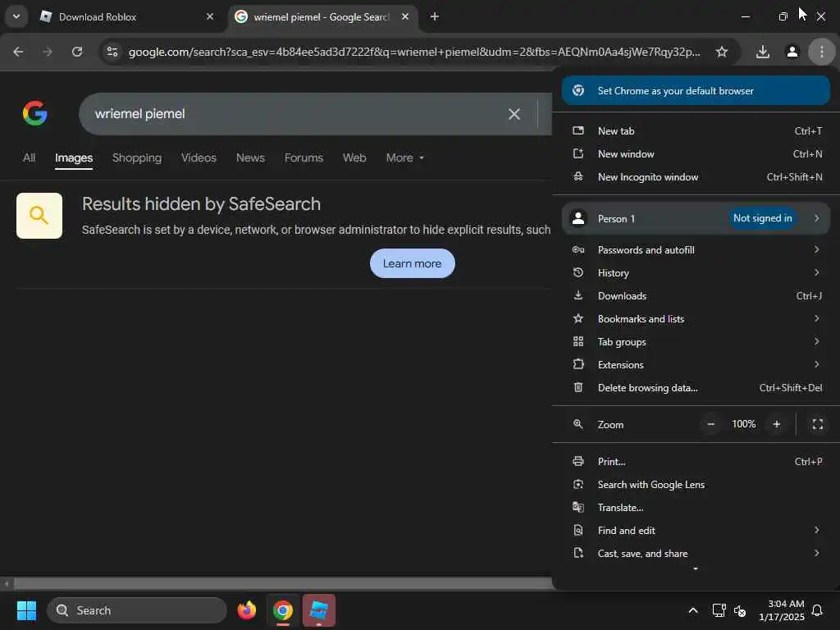Viewport: 840px width, 630px height.
Task: Click the menu scroll-down arrow
Action: point(696,569)
